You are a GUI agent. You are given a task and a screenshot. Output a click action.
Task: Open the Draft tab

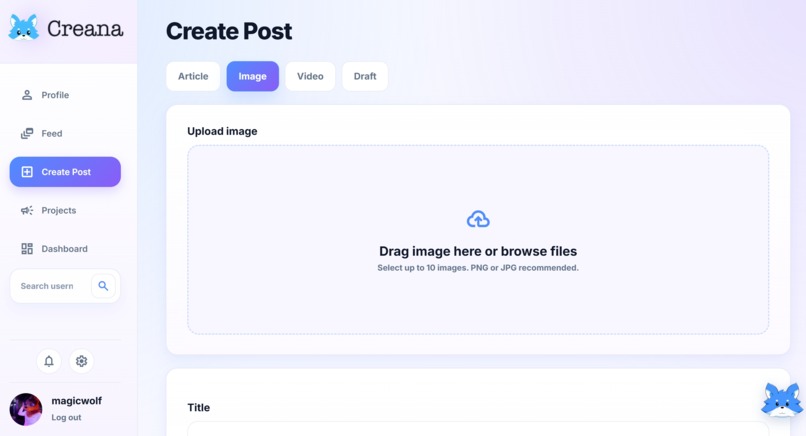click(x=365, y=76)
